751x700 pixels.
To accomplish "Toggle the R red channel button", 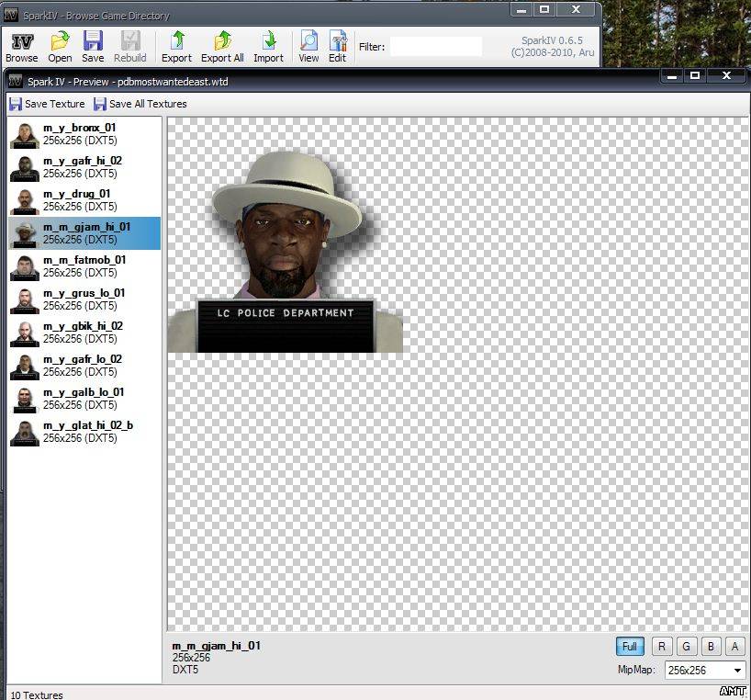I will tap(662, 647).
